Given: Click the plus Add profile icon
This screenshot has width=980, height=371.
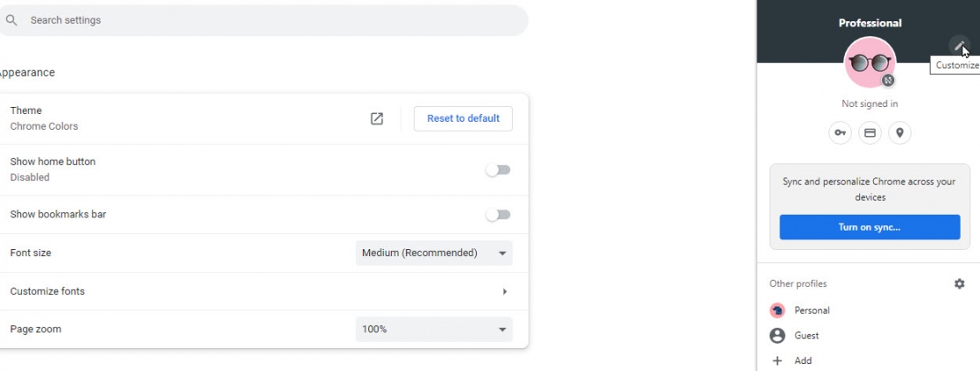Looking at the screenshot, I should pyautogui.click(x=778, y=360).
